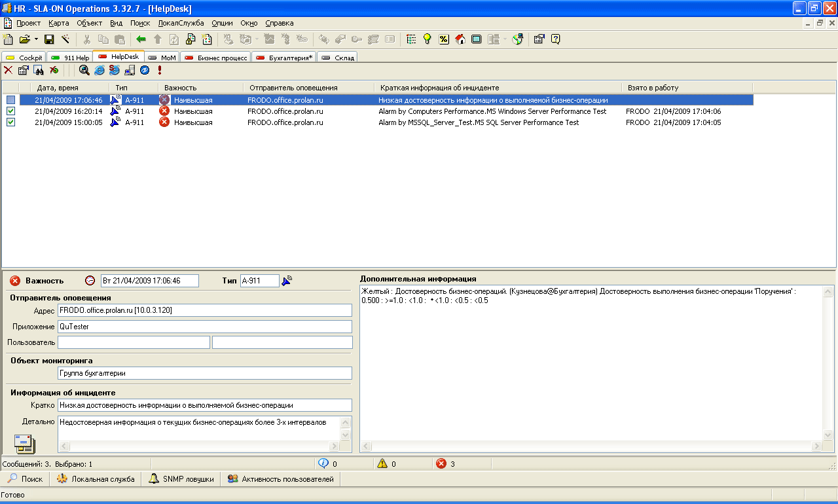Click the binoculars find icon

coord(39,70)
